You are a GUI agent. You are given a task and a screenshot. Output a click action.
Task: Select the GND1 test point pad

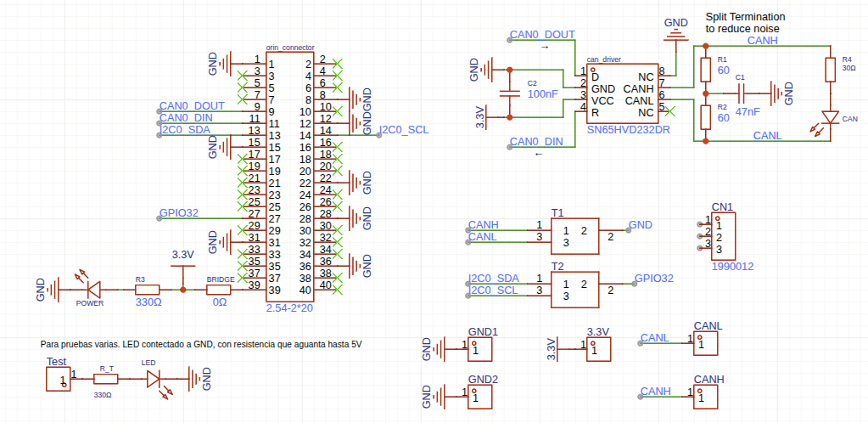click(479, 349)
